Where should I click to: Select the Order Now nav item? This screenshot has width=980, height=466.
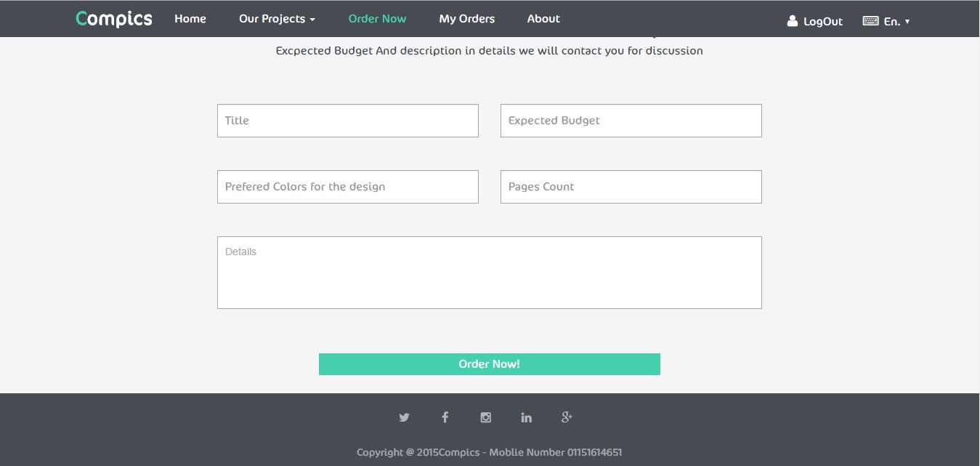(x=377, y=19)
